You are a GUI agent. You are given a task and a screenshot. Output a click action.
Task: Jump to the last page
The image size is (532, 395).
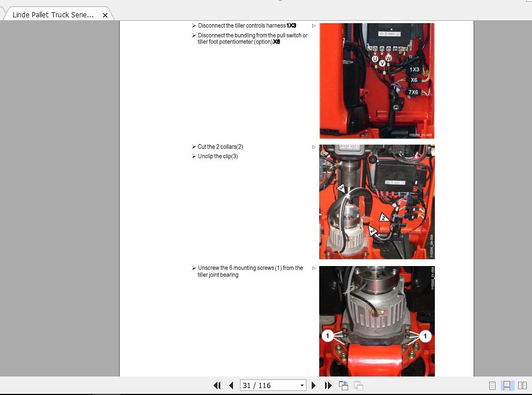[328, 386]
